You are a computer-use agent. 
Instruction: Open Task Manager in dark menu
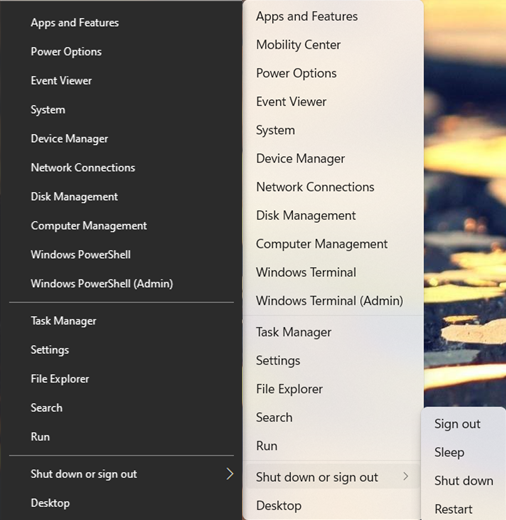click(63, 321)
